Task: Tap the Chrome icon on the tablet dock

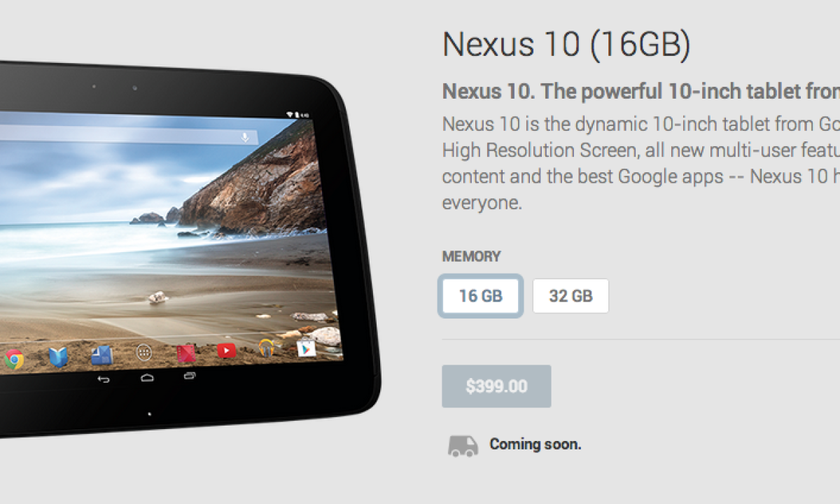Action: tap(13, 360)
